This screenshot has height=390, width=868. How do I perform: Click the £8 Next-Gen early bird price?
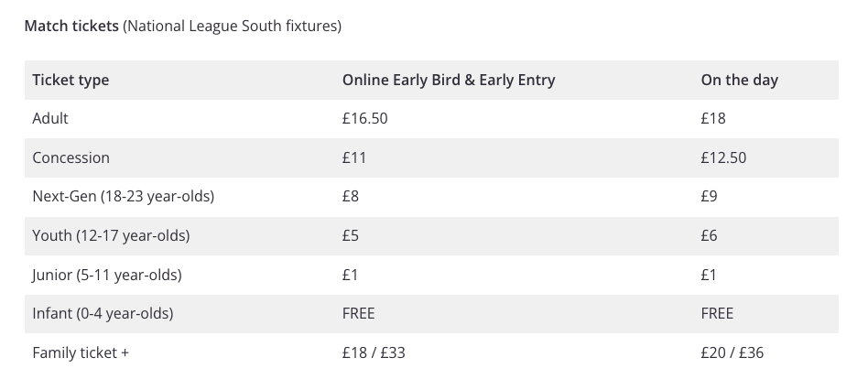(x=351, y=197)
